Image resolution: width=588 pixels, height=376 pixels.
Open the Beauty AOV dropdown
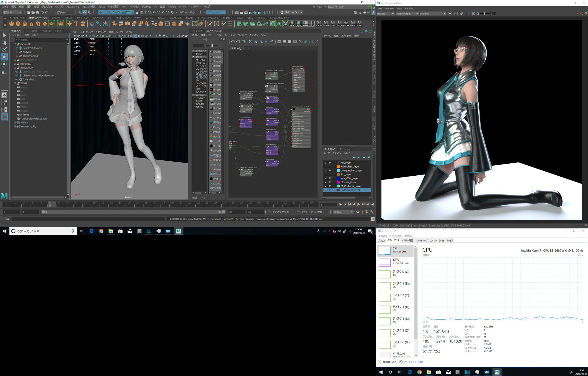click(385, 14)
